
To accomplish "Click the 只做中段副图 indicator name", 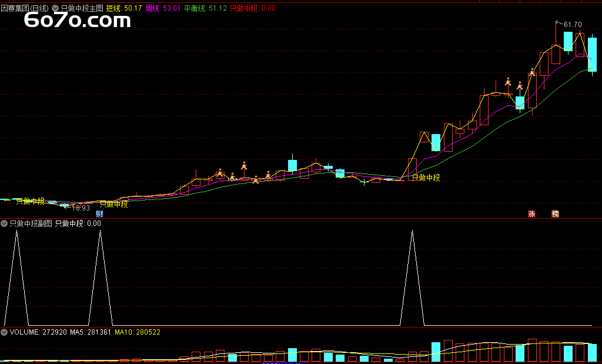I will (x=31, y=223).
